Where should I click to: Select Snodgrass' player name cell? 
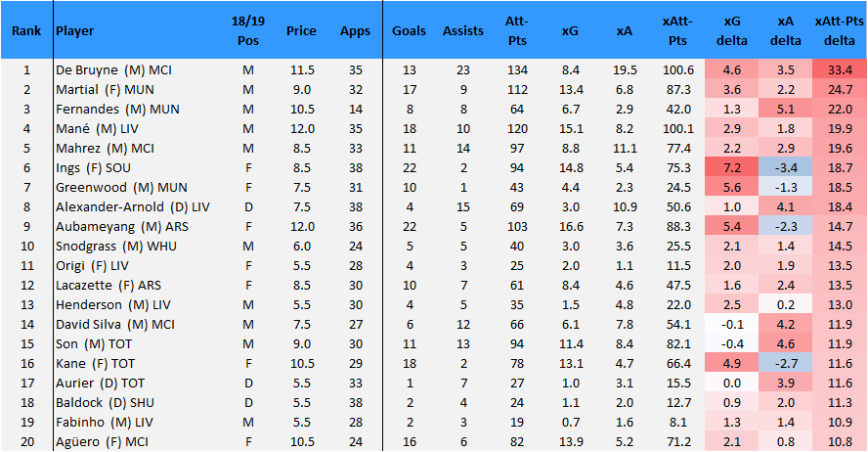116,246
